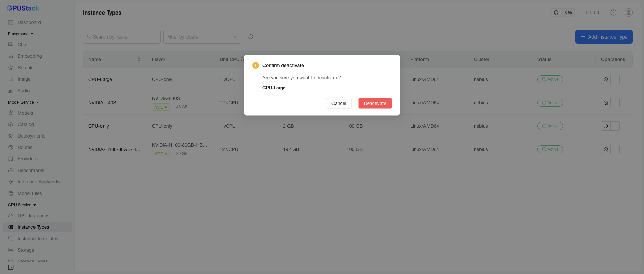Open Audio playground page
Viewport: 644px width, 274px height.
coord(37,91)
